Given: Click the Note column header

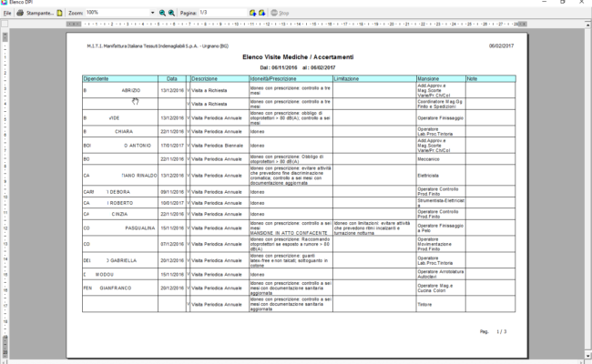Looking at the screenshot, I should (490, 79).
